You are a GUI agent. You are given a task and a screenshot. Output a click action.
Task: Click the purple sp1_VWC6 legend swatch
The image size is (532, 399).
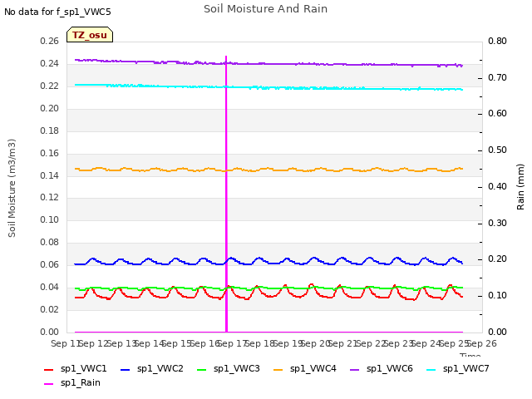pos(355,369)
